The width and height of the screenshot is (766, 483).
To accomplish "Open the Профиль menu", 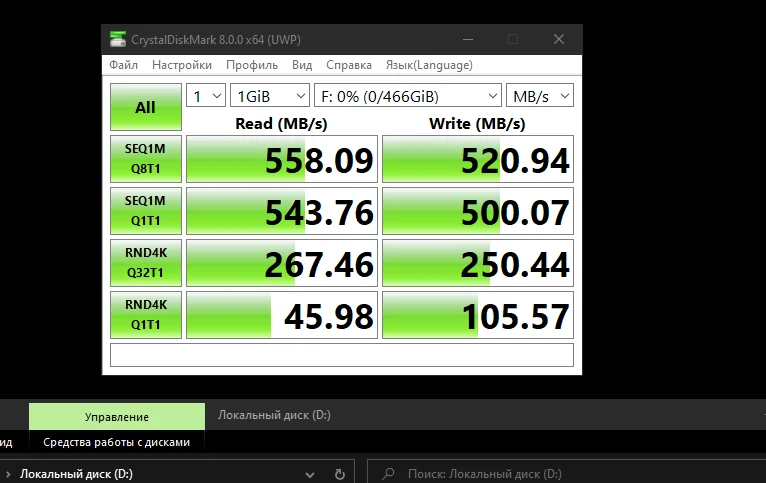I will pyautogui.click(x=252, y=65).
